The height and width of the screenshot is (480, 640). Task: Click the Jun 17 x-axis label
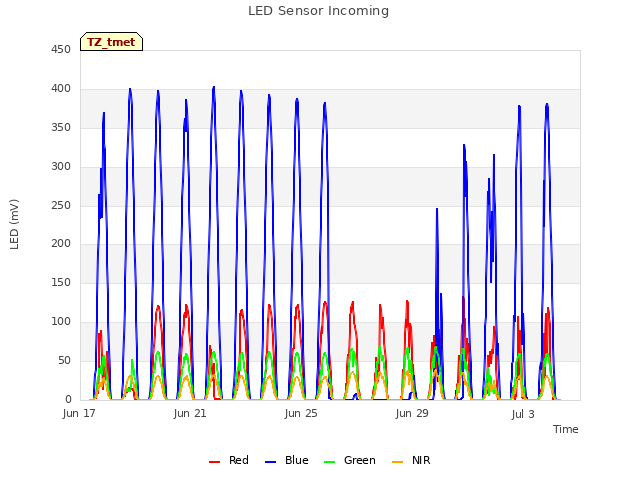79,413
